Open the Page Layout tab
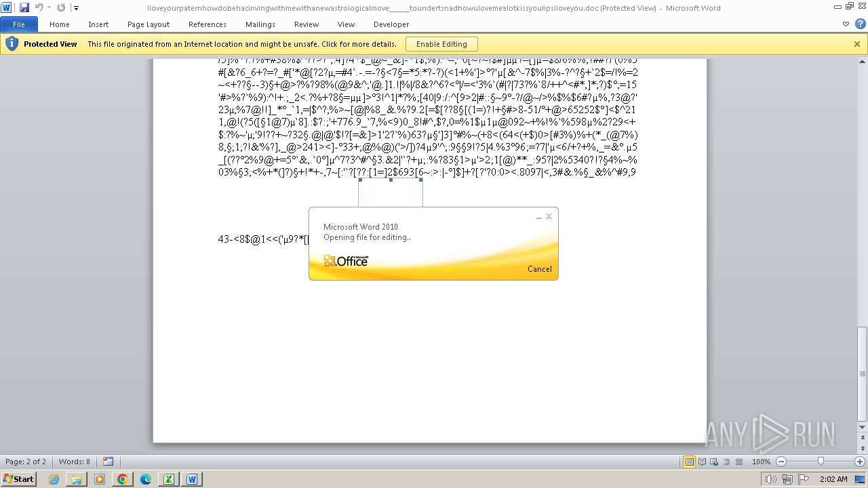 click(x=149, y=24)
